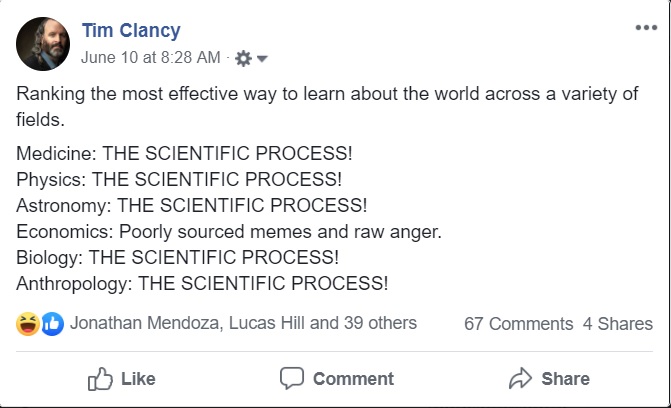Toggle the Like text label on this post
671x408 pixels.
[x=138, y=379]
